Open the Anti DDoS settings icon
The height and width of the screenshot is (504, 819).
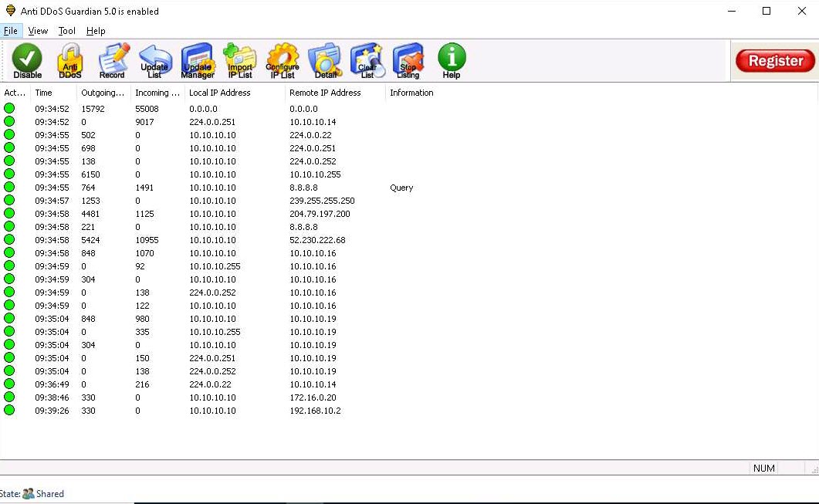(x=70, y=60)
